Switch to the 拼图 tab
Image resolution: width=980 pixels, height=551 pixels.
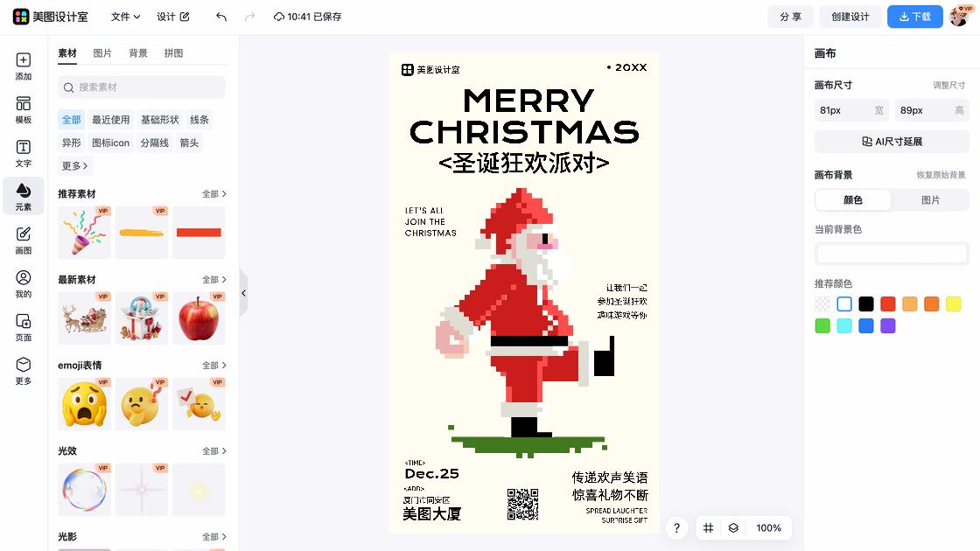tap(174, 53)
